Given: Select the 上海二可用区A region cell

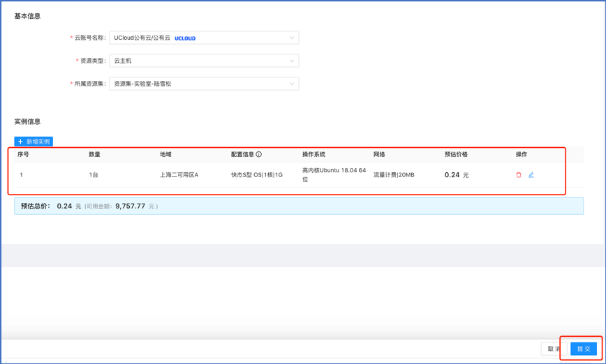Looking at the screenshot, I should coord(179,175).
